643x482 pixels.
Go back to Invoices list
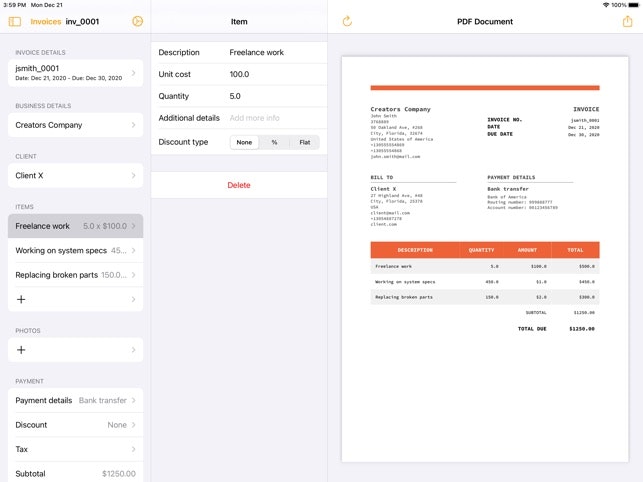(x=46, y=21)
